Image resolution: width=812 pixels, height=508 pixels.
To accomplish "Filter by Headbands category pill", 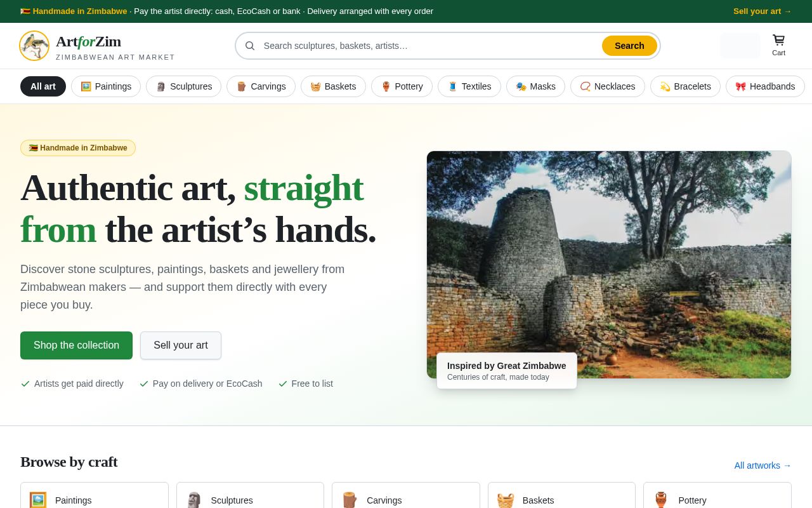I will [x=765, y=86].
